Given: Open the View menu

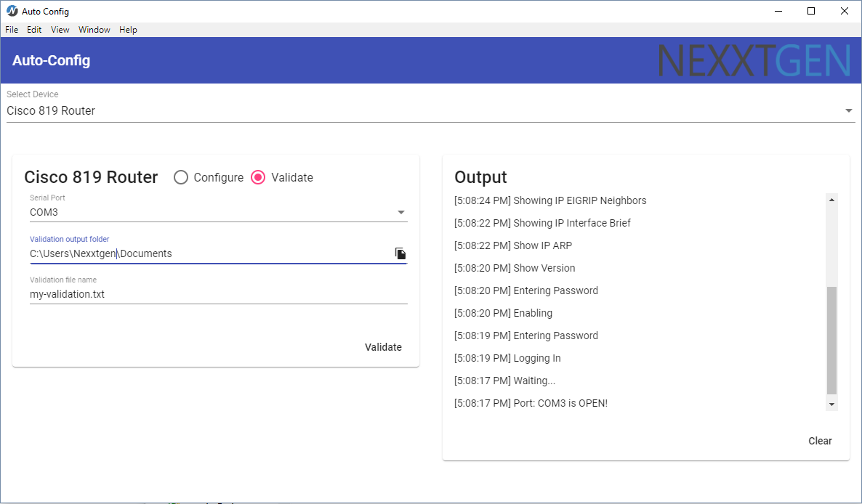Looking at the screenshot, I should (x=60, y=30).
